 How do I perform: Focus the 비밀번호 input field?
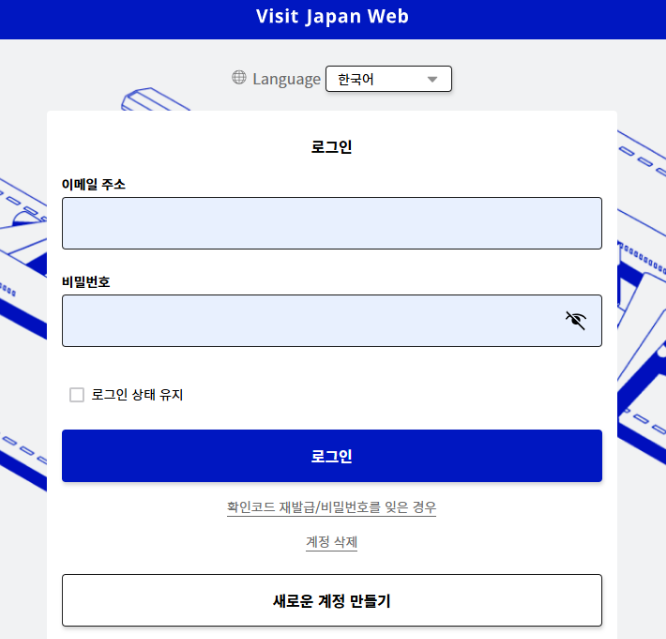tap(332, 321)
